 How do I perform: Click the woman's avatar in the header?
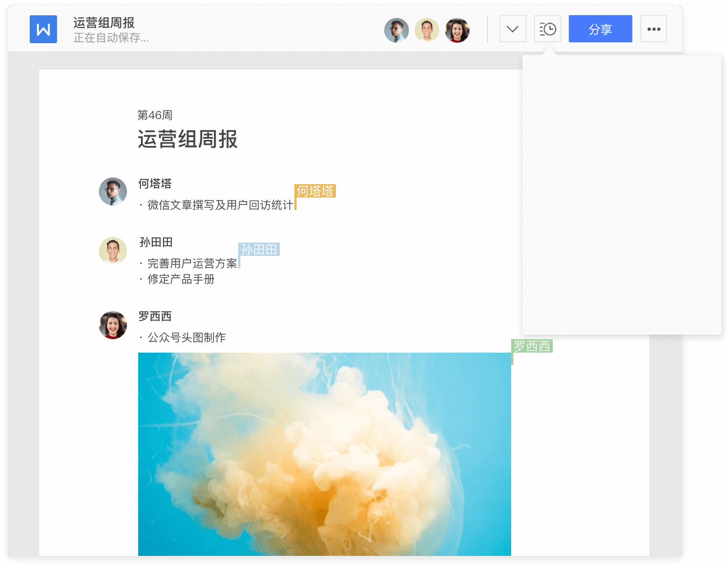[457, 30]
